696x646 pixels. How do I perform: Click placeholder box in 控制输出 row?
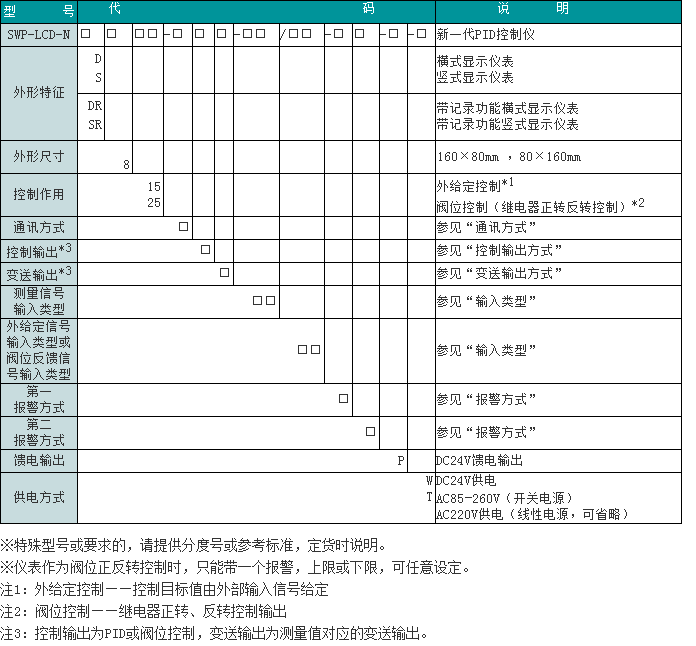[206, 250]
